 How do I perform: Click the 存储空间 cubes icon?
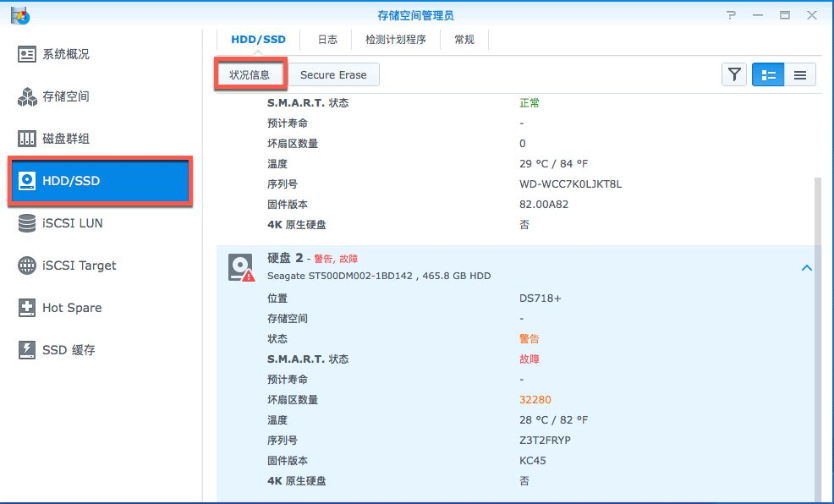pyautogui.click(x=26, y=96)
